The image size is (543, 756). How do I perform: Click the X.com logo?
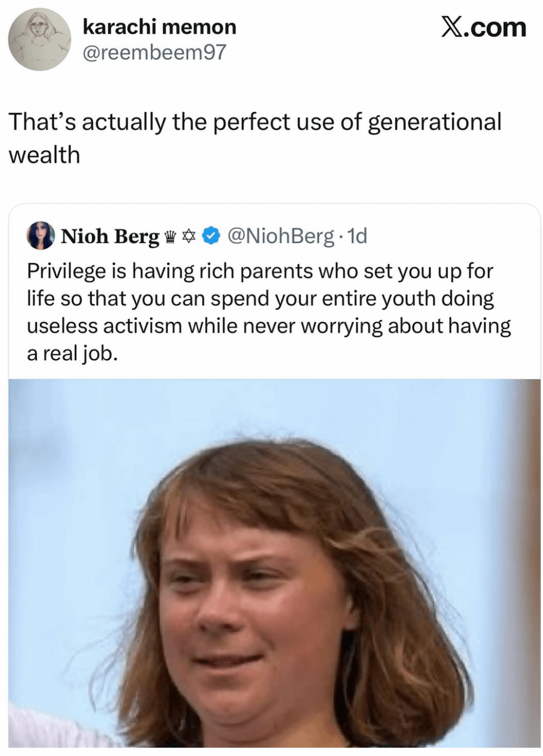click(x=483, y=28)
